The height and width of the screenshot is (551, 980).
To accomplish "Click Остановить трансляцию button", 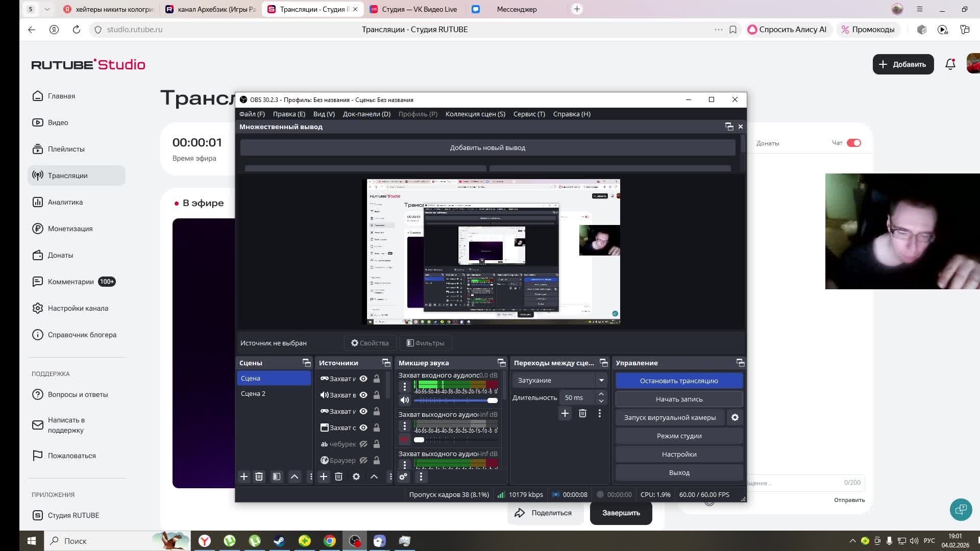I will point(679,381).
